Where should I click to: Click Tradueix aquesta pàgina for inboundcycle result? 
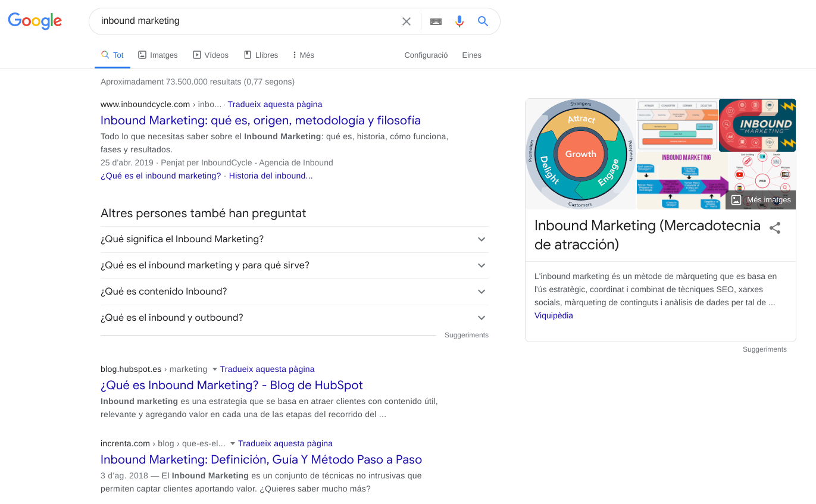point(275,104)
